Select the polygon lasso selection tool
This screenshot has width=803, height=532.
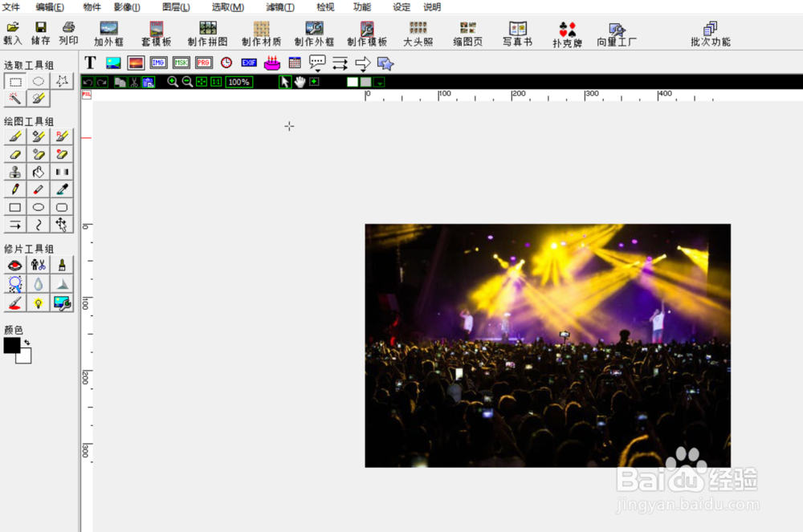click(x=62, y=81)
